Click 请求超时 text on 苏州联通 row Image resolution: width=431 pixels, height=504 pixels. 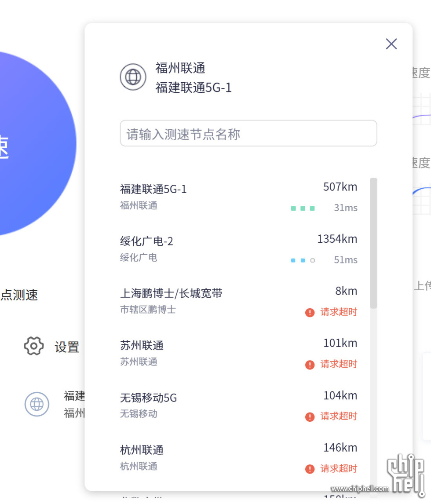coord(339,364)
